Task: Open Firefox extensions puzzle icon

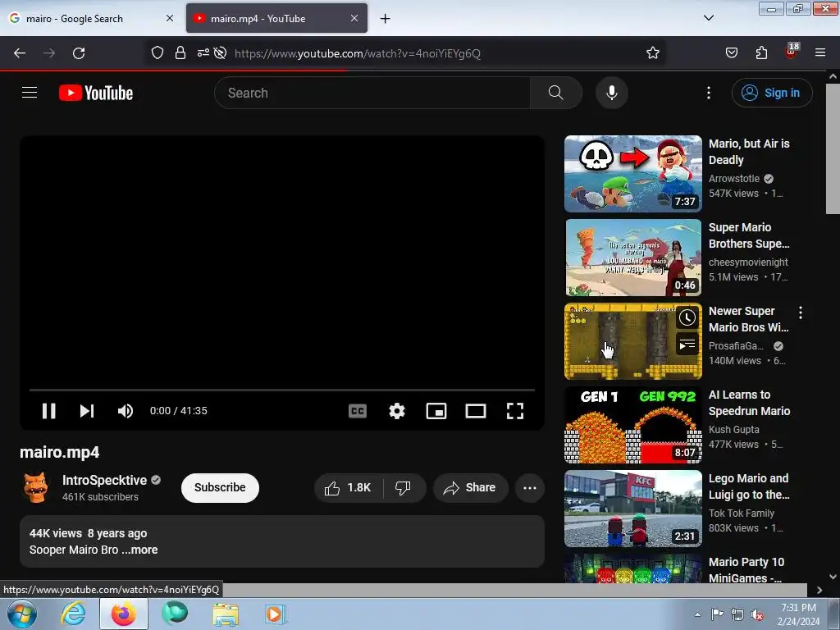Action: (x=761, y=53)
